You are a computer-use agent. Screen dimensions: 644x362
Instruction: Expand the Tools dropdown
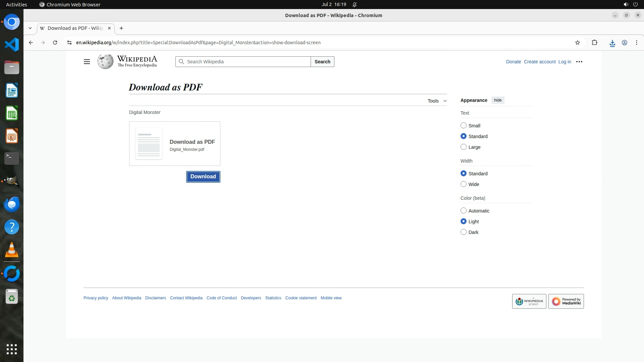click(437, 101)
